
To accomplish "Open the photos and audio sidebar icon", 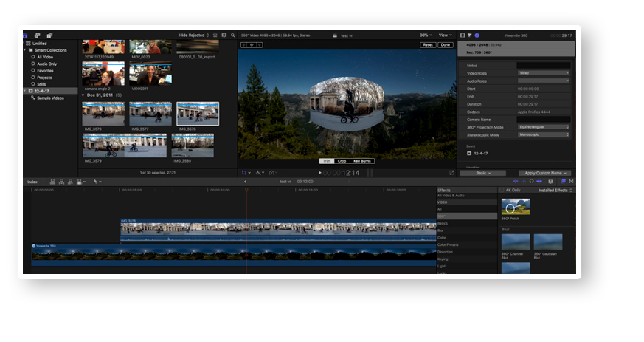I will 38,35.
